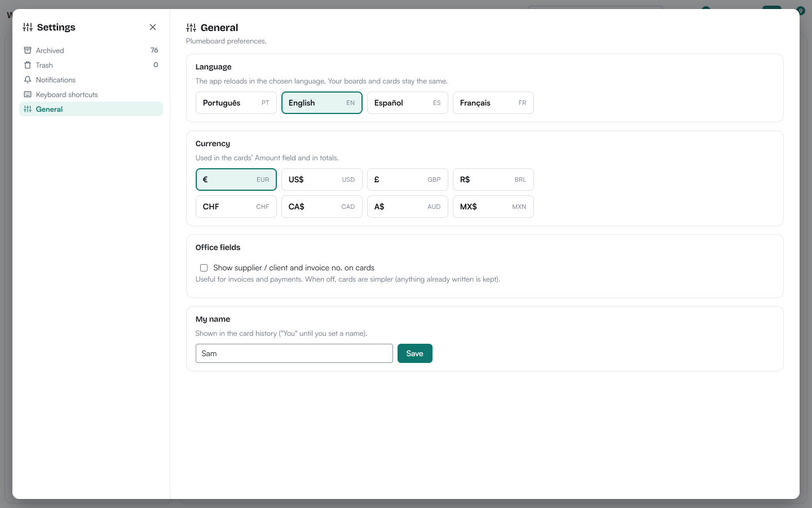Click the General sliders icon in sidebar

28,109
